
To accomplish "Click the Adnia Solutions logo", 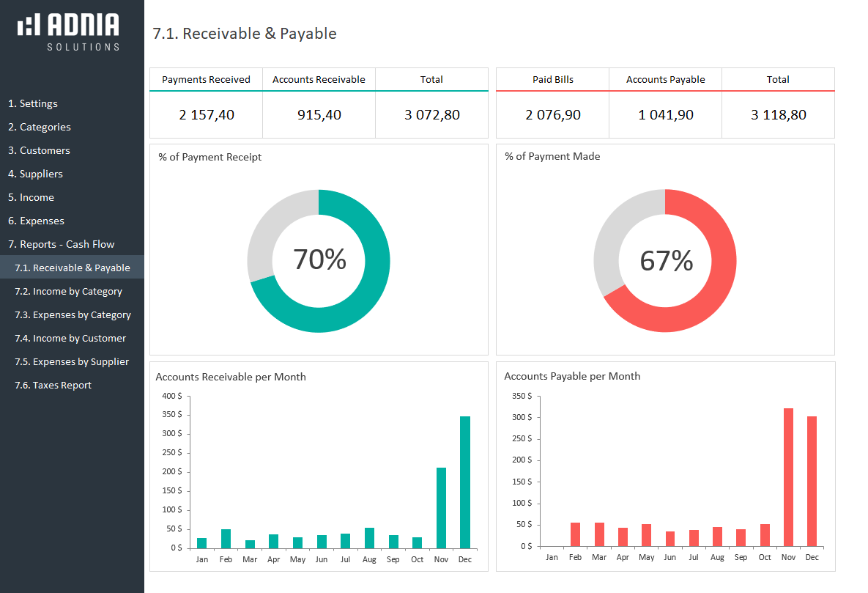I will [69, 31].
